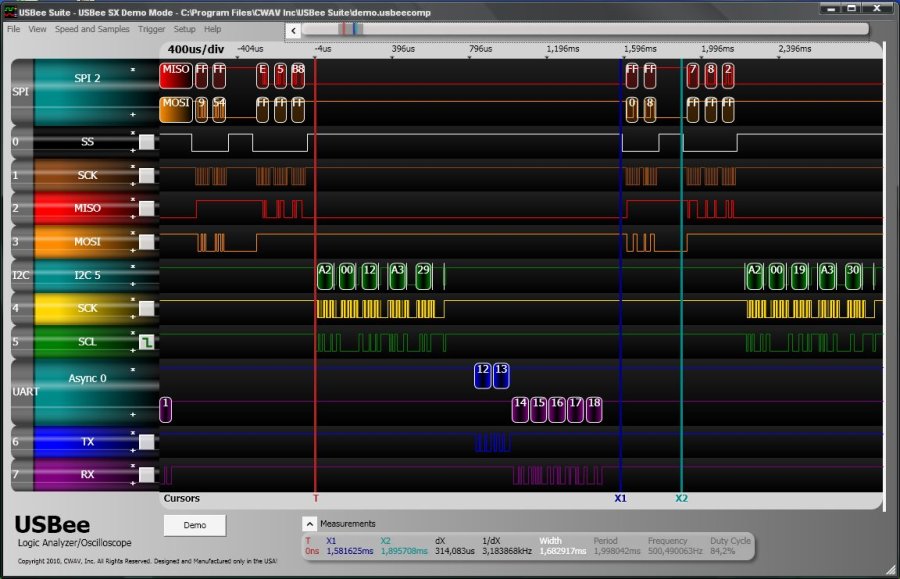Viewport: 900px width, 579px height.
Task: Open the Setup menu
Action: [184, 29]
